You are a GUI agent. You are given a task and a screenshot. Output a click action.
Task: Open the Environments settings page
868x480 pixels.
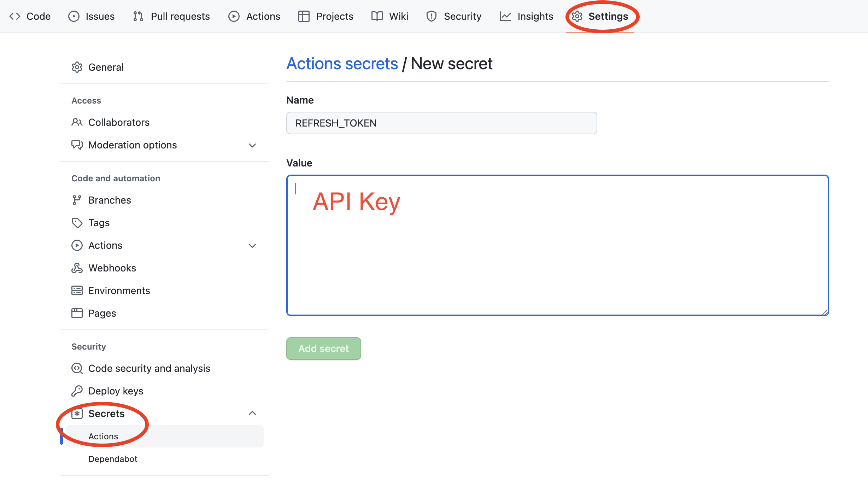(x=119, y=289)
